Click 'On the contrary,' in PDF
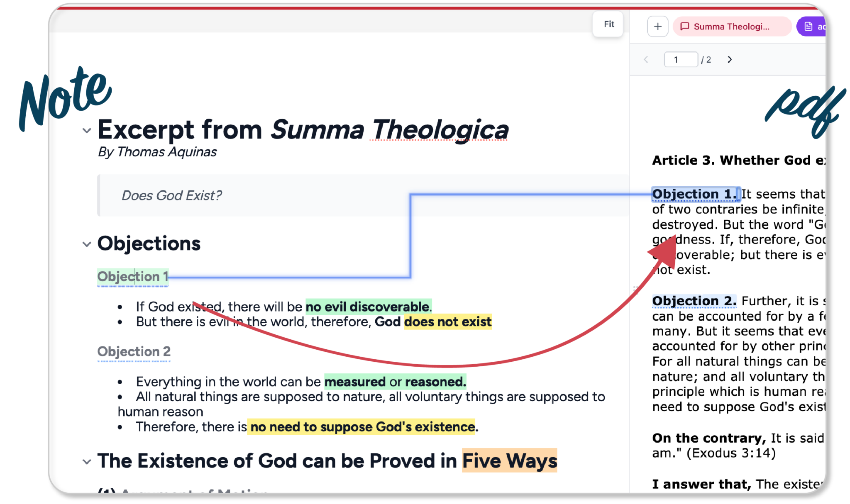The width and height of the screenshot is (850, 504). 709,438
